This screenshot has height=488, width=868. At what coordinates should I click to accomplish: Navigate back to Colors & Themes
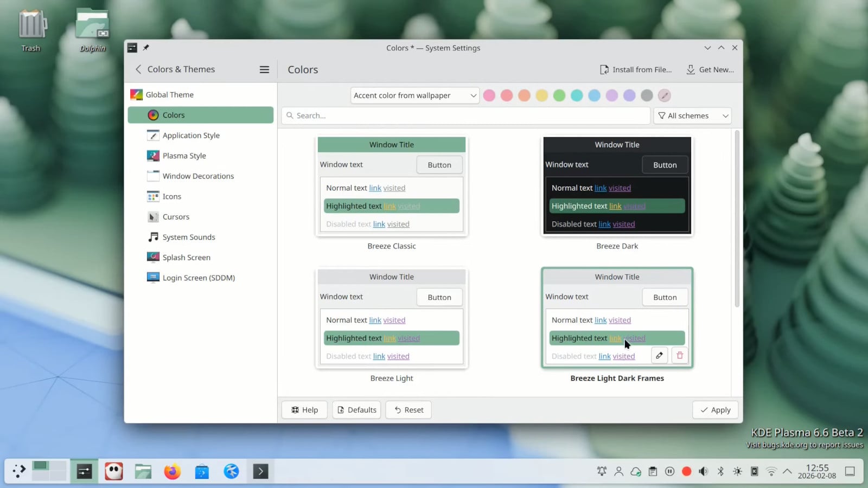(x=139, y=69)
